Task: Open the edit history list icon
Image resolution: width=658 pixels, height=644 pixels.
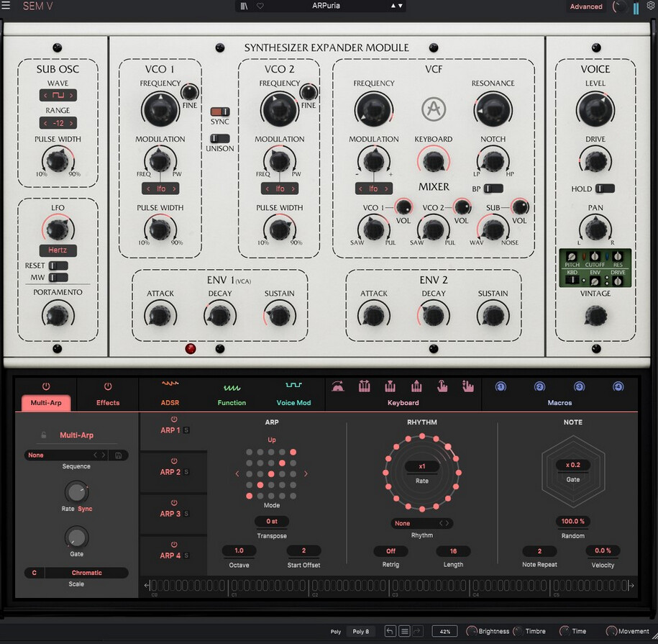Action: (x=404, y=631)
